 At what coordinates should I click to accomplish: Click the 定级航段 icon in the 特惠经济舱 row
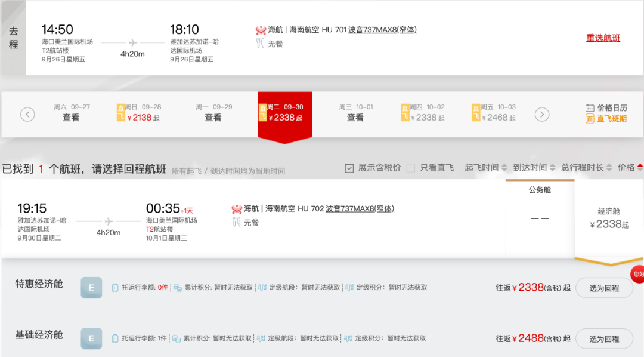click(x=262, y=287)
